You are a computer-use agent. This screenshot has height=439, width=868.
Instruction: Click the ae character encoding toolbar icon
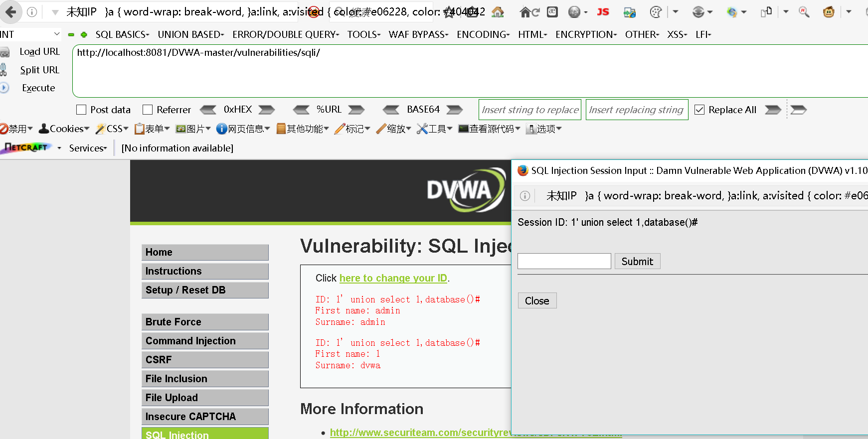click(x=552, y=12)
